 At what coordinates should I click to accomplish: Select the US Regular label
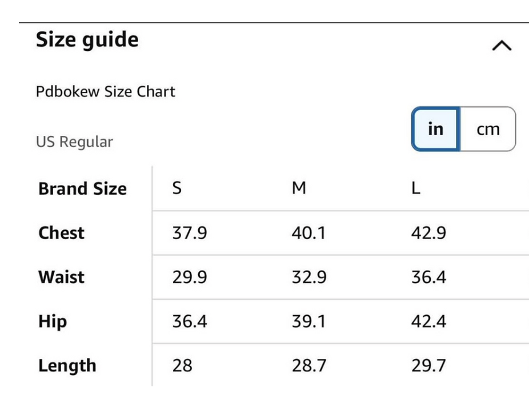74,142
